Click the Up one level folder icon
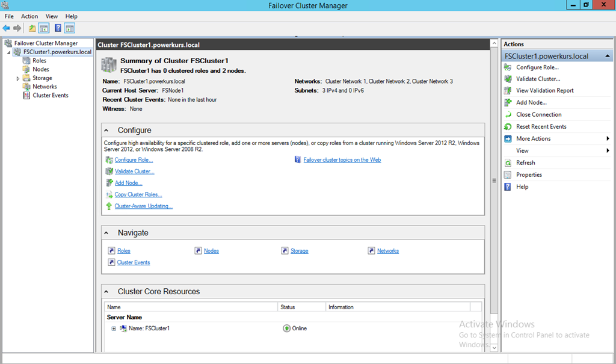This screenshot has height=364, width=616. point(32,28)
